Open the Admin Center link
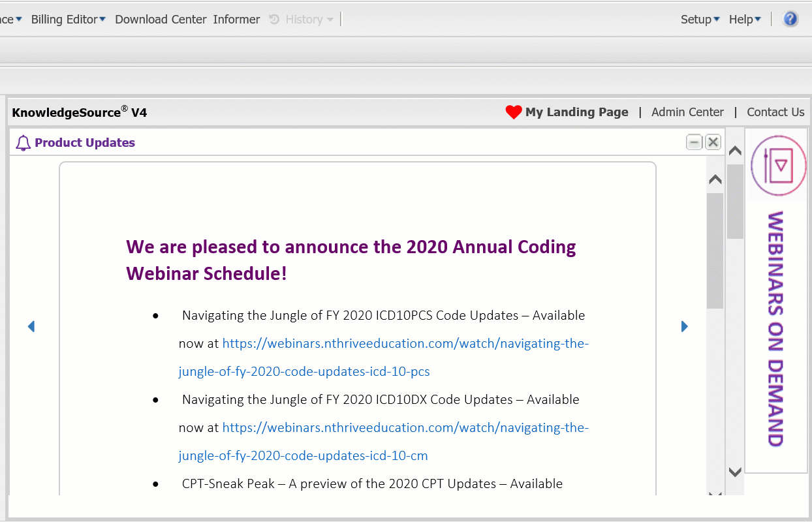Viewport: 812px width, 522px height. 687,112
